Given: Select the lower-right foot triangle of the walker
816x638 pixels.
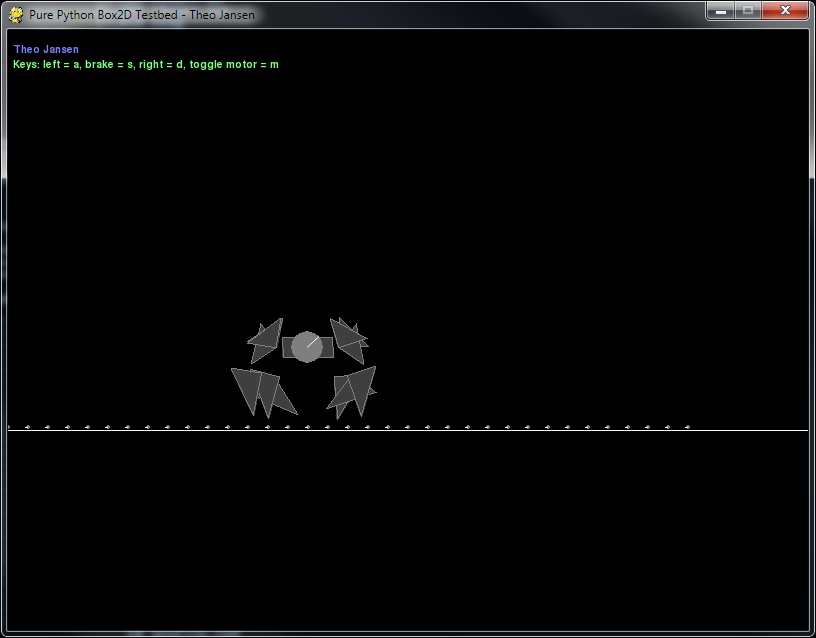Looking at the screenshot, I should [x=350, y=388].
